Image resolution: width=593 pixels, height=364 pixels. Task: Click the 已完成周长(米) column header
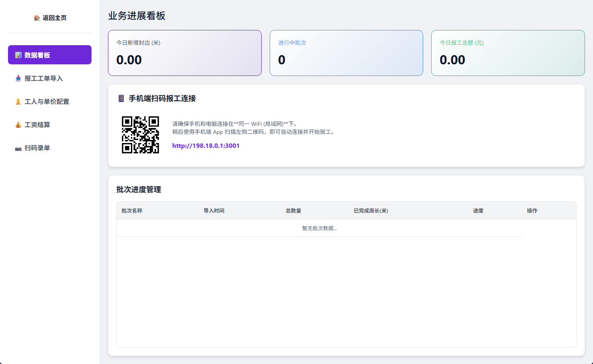(371, 211)
